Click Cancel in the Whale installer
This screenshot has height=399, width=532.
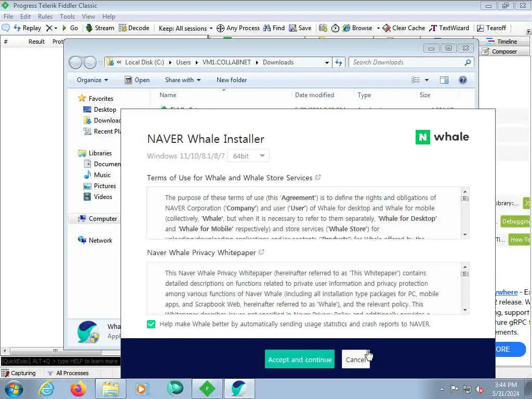[355, 360]
